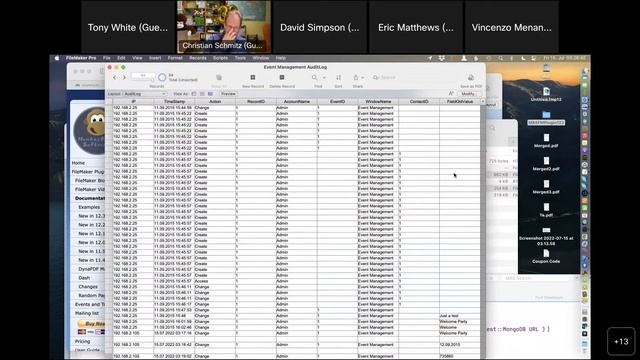Click the Spotlight search icon in menu bar
The width and height of the screenshot is (640, 360).
pos(501,58)
